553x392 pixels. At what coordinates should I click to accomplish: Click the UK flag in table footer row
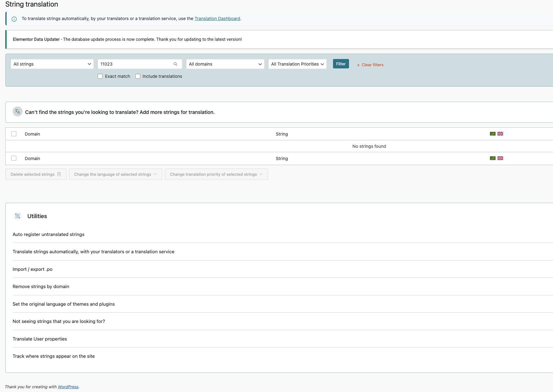[500, 158]
